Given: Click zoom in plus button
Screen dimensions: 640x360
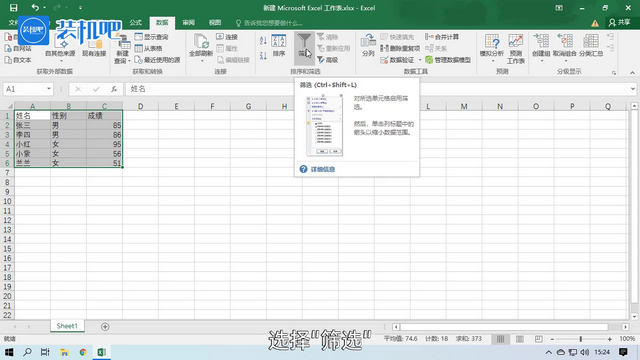Looking at the screenshot, I should coord(609,339).
